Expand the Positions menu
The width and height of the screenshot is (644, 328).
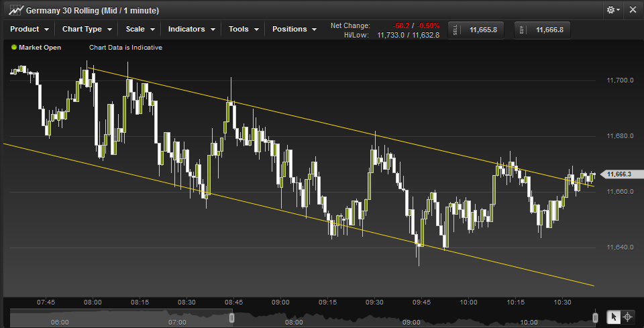pos(294,30)
